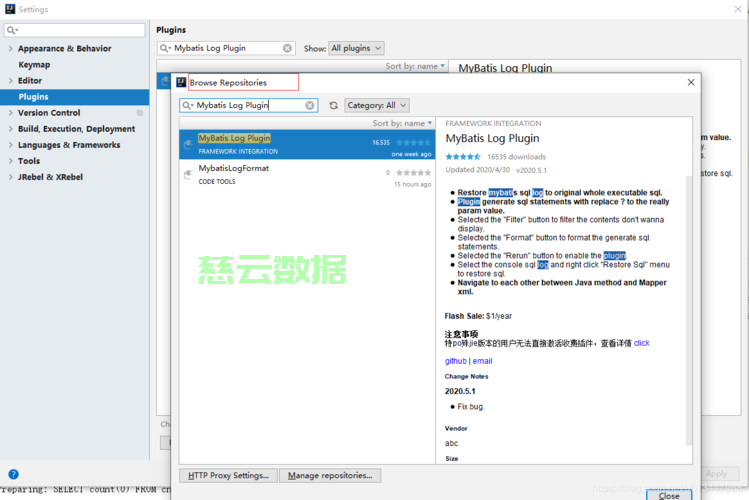Click the magnifier icon in Browse Repositories search
Viewport: 749px width, 500px height.
coord(187,105)
